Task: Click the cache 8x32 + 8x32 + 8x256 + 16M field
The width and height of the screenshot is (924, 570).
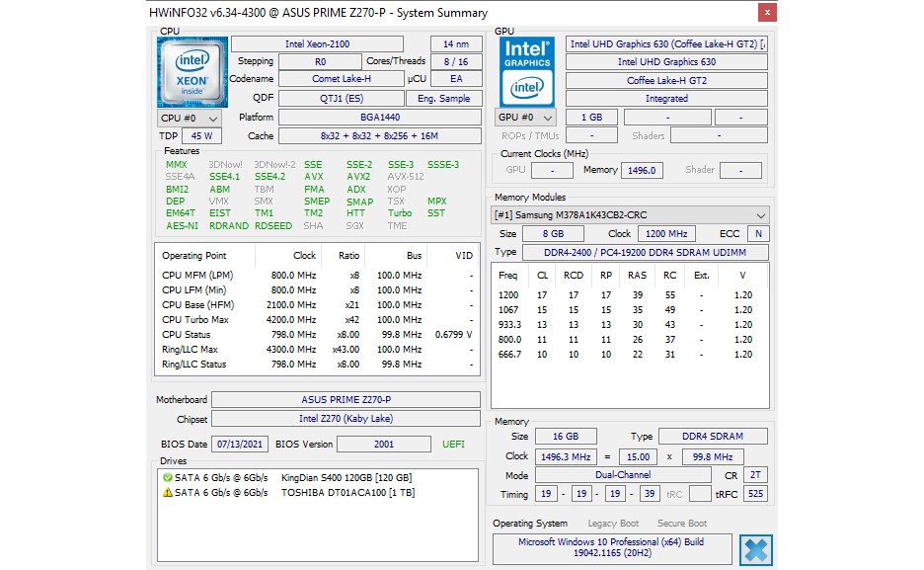Action: [380, 135]
